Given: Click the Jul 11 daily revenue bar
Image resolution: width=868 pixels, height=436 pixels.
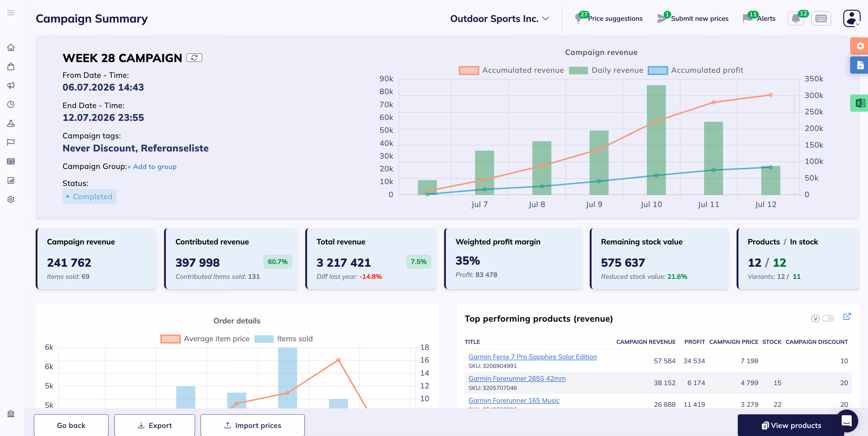Looking at the screenshot, I should 713,158.
